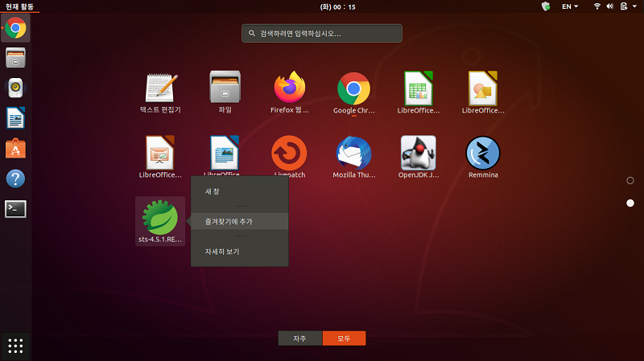Focus the application search field
The height and width of the screenshot is (361, 644).
pyautogui.click(x=322, y=34)
